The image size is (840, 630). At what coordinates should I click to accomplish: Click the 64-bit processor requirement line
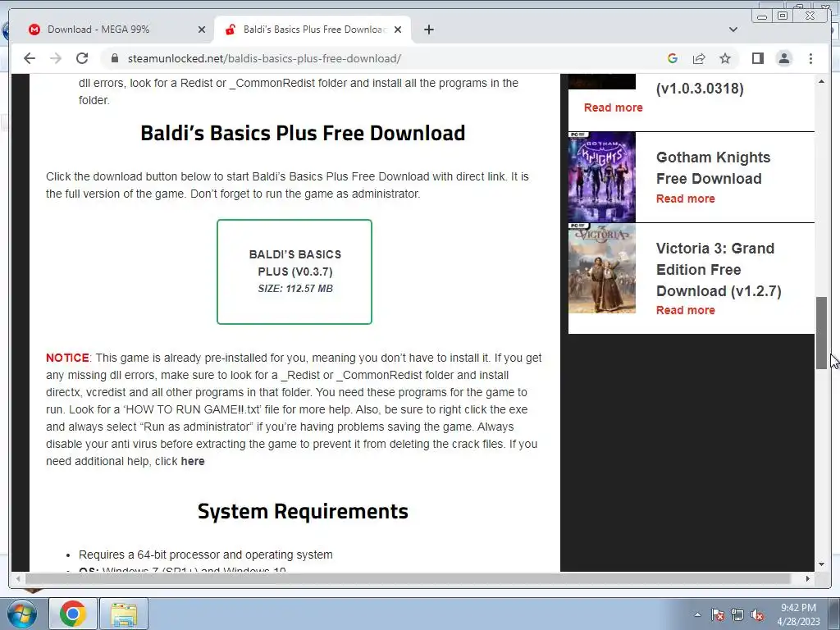[x=206, y=555]
